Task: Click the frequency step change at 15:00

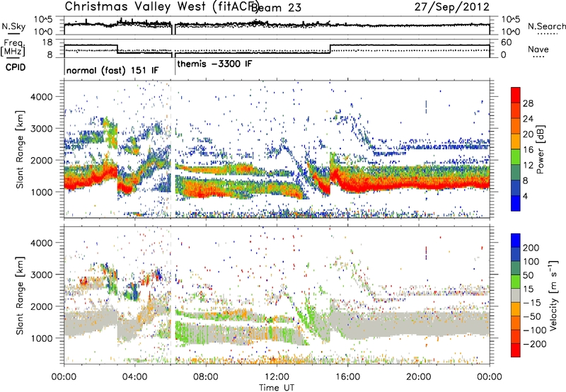Action: pos(330,49)
